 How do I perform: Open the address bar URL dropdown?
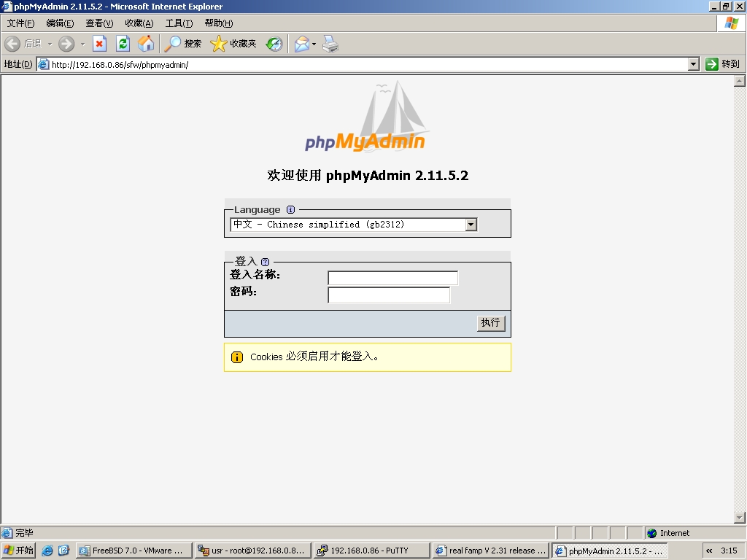[x=694, y=64]
